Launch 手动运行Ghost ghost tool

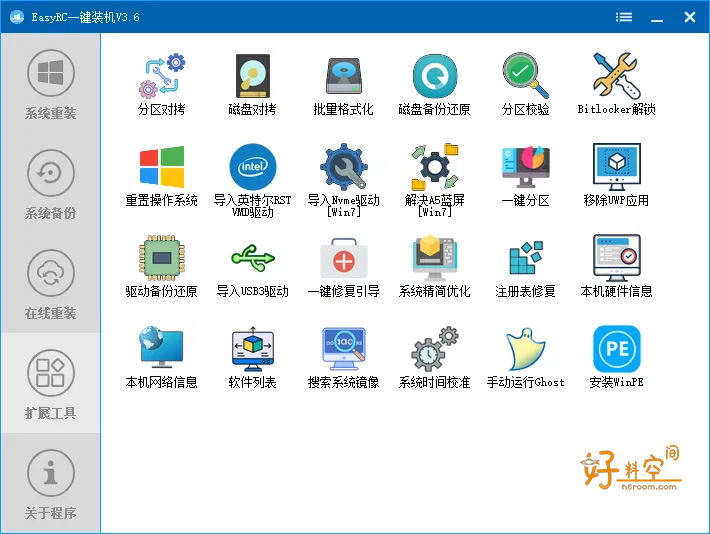click(x=525, y=358)
